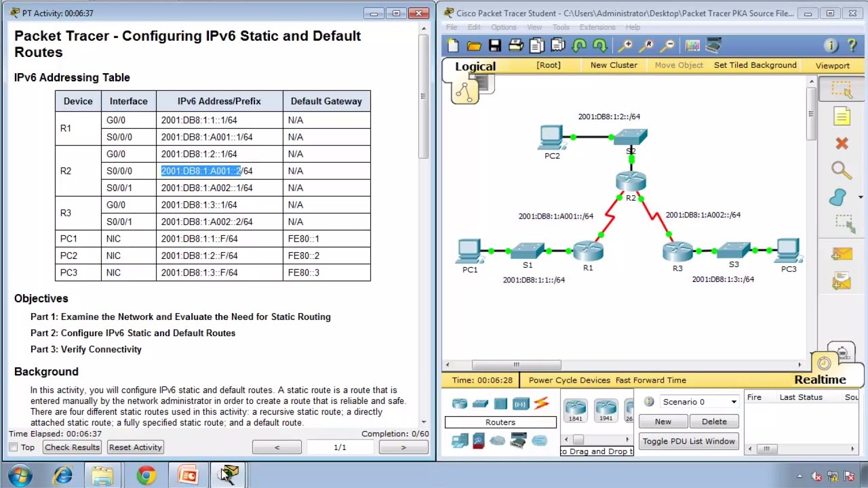
Task: Reset zoom with the magnifier R icon
Action: (647, 45)
